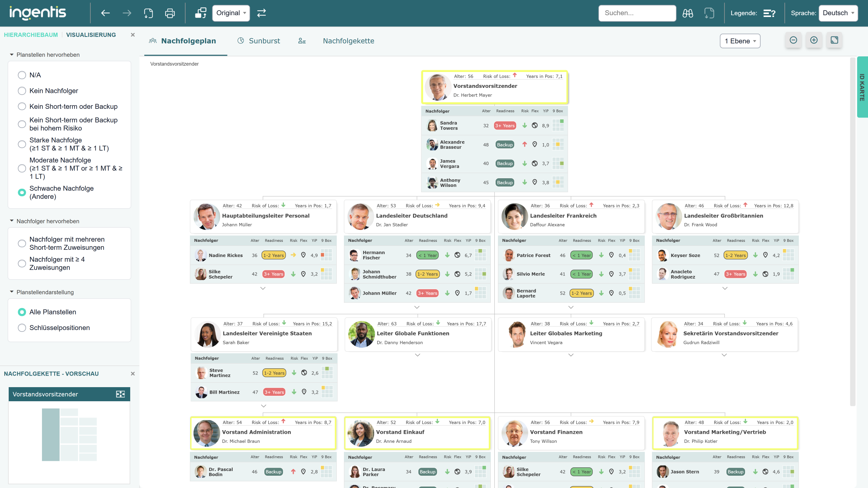Click the fit-to-screen icon

coord(834,40)
